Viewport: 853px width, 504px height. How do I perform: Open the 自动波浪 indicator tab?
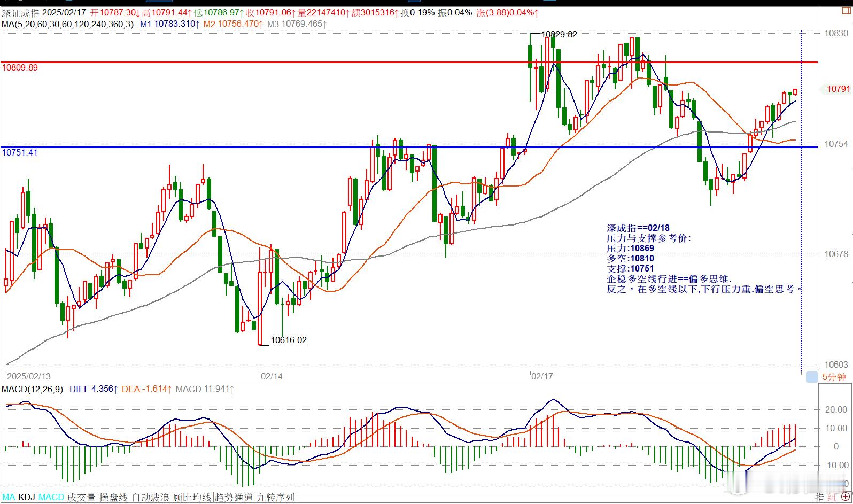[x=151, y=498]
